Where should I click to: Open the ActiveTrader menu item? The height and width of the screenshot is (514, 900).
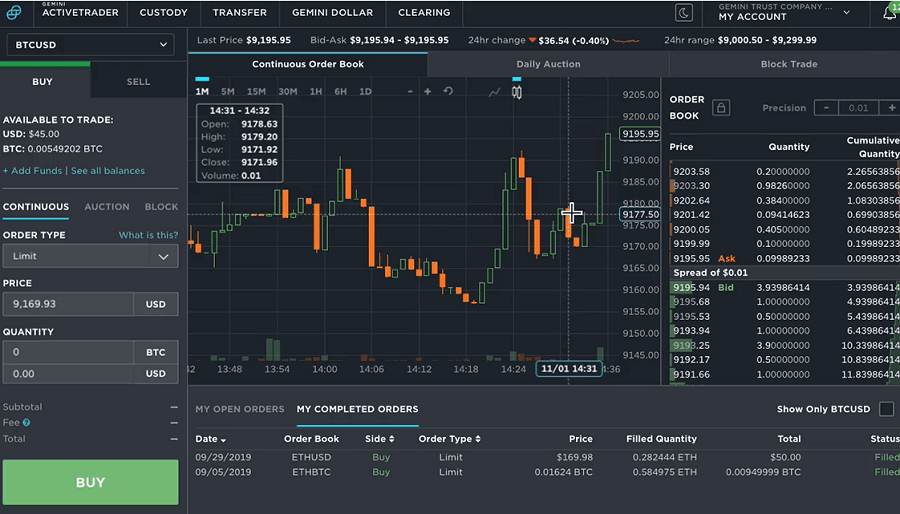coord(80,12)
